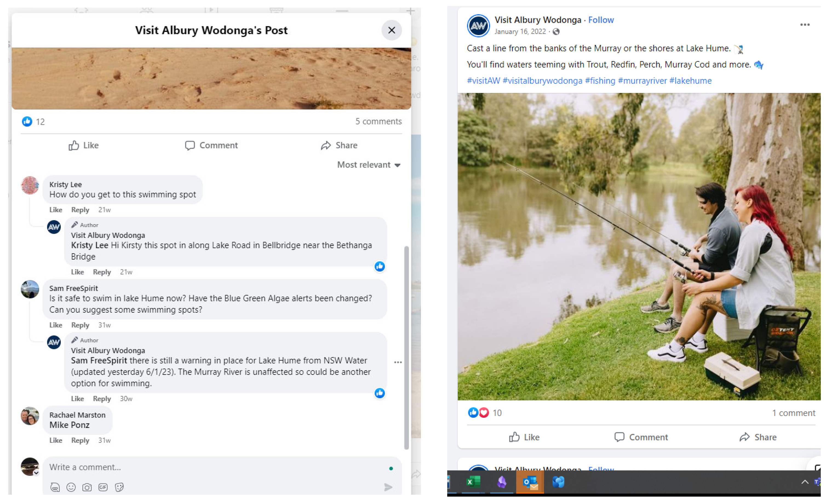This screenshot has height=504, width=829.
Task: Open the January 16, 2022 post timestamp
Action: coord(520,31)
